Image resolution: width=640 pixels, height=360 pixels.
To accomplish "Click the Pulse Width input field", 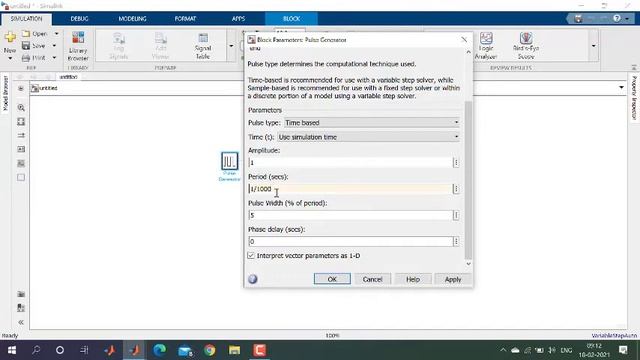I will tap(351, 215).
